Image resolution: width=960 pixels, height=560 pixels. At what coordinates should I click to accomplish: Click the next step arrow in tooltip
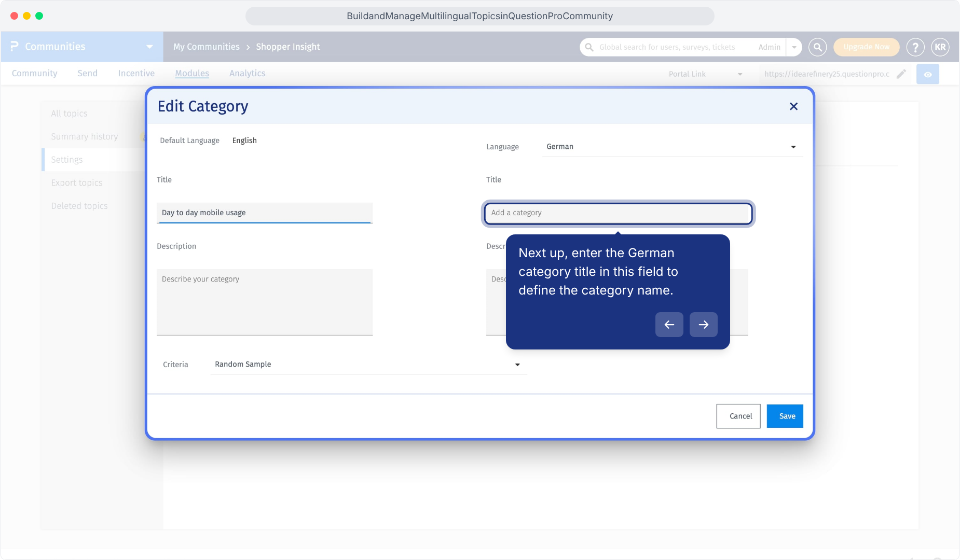704,325
